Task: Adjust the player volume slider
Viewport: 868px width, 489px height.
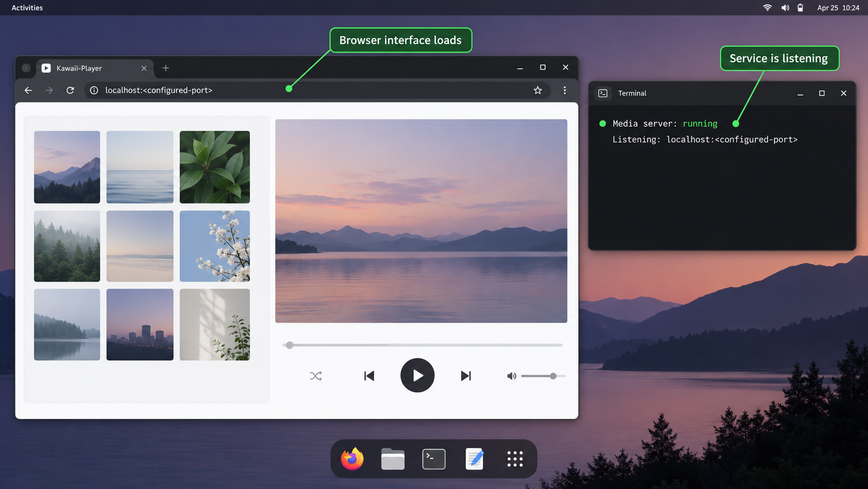Action: pyautogui.click(x=543, y=376)
